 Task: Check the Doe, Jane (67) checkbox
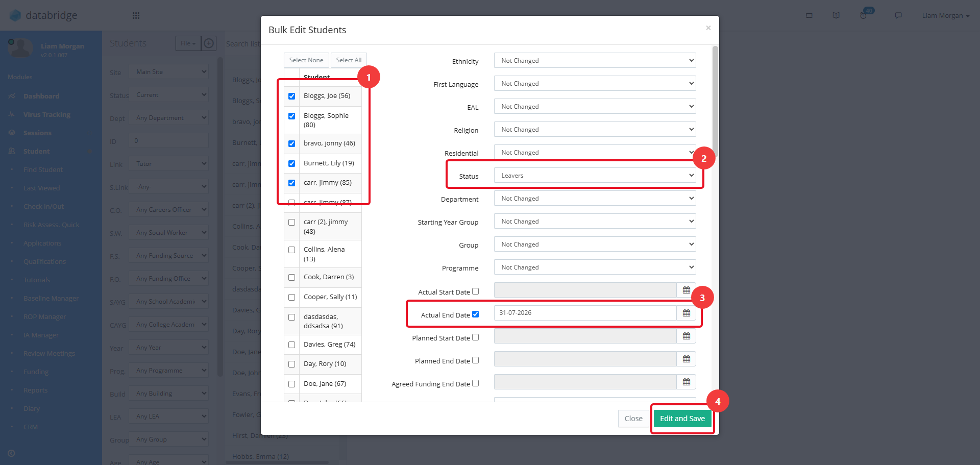[x=291, y=384]
